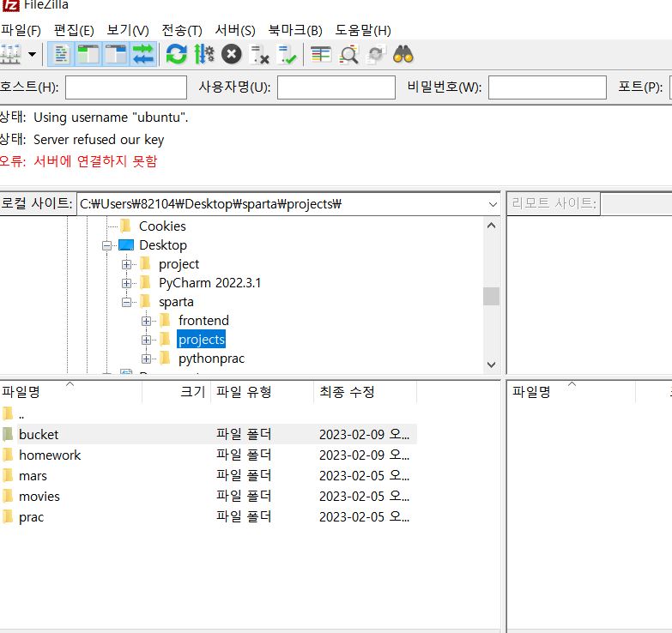
Task: Expand the project folder node
Action: 126,264
